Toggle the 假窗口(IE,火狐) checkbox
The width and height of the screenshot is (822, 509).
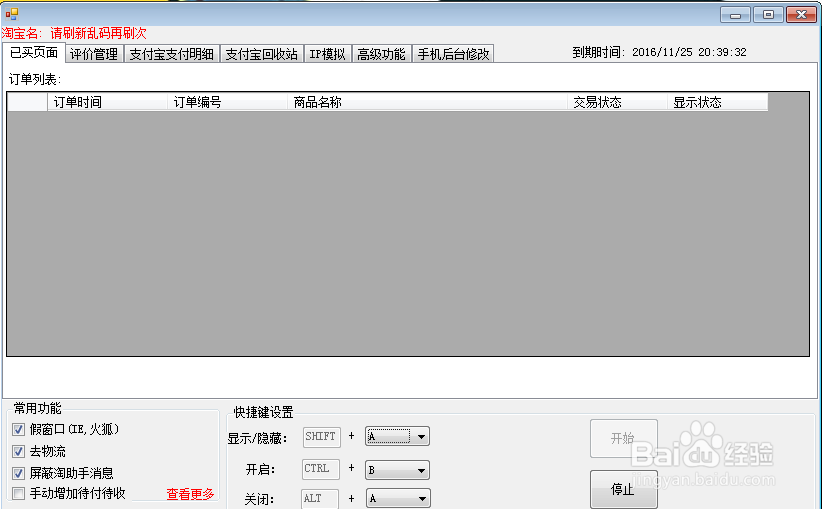click(x=18, y=429)
